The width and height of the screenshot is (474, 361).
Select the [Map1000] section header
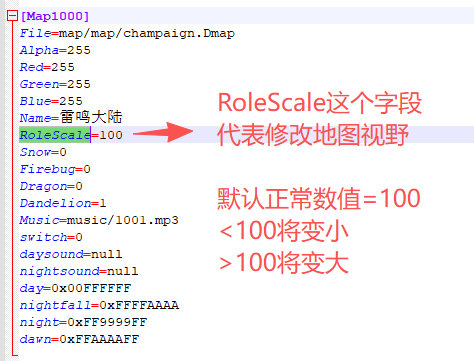click(x=55, y=16)
